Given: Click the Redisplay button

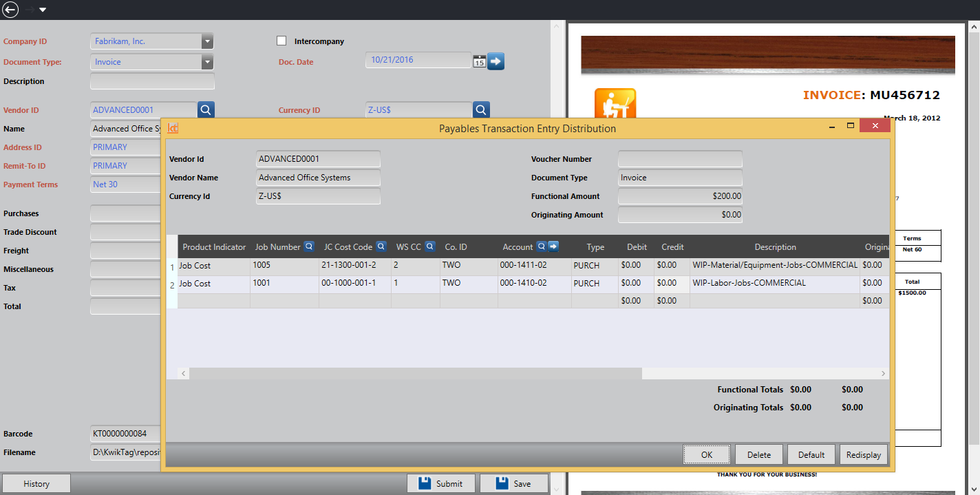Looking at the screenshot, I should tap(864, 454).
